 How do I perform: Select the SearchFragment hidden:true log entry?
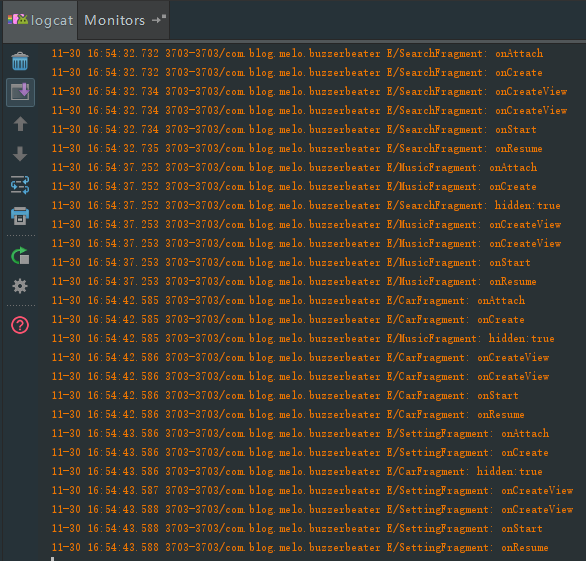pos(306,206)
